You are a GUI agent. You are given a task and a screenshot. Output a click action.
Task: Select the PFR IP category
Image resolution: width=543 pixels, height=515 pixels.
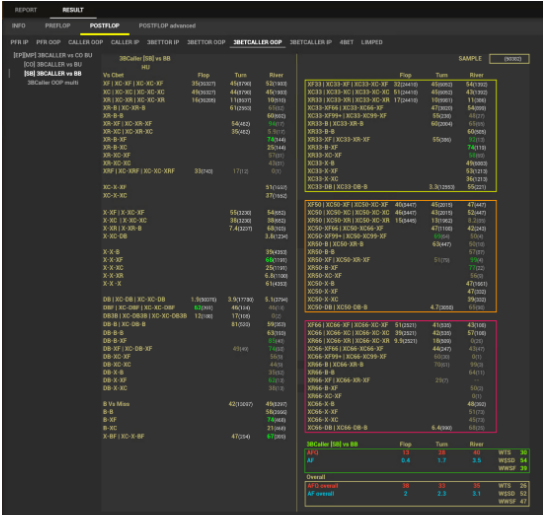(19, 42)
